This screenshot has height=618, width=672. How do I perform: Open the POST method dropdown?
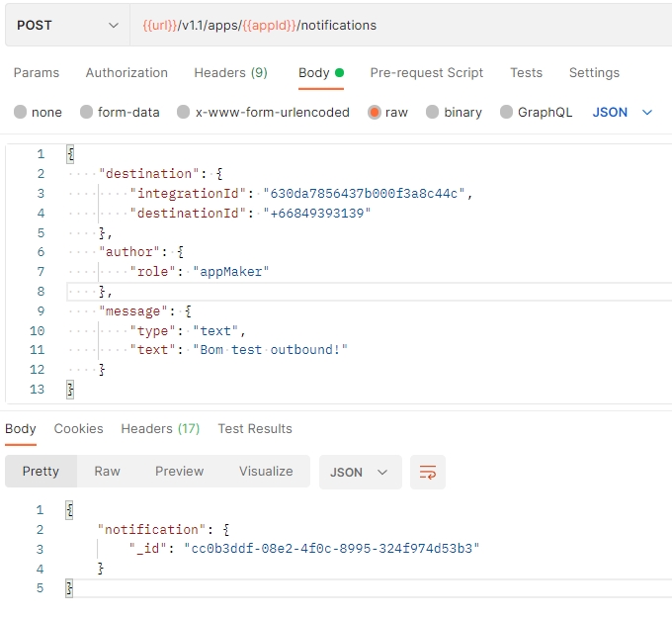65,25
